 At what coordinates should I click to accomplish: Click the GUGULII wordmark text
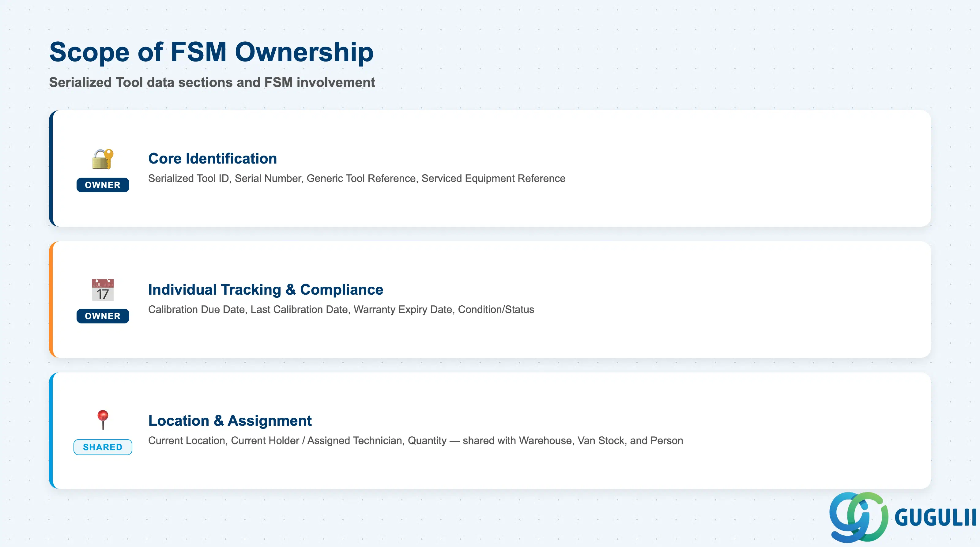click(x=936, y=518)
